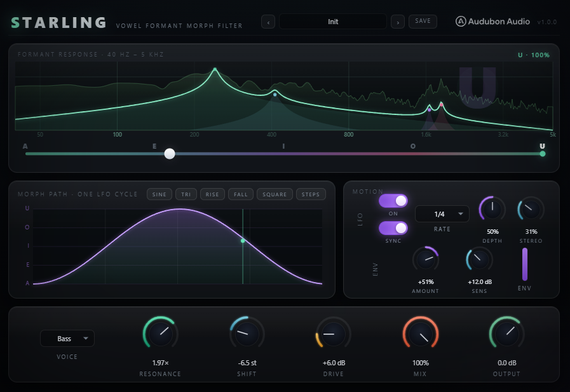Screen dimensions: 570x392
Task: Open the 1/4 rate dropdown
Action: click(x=442, y=214)
